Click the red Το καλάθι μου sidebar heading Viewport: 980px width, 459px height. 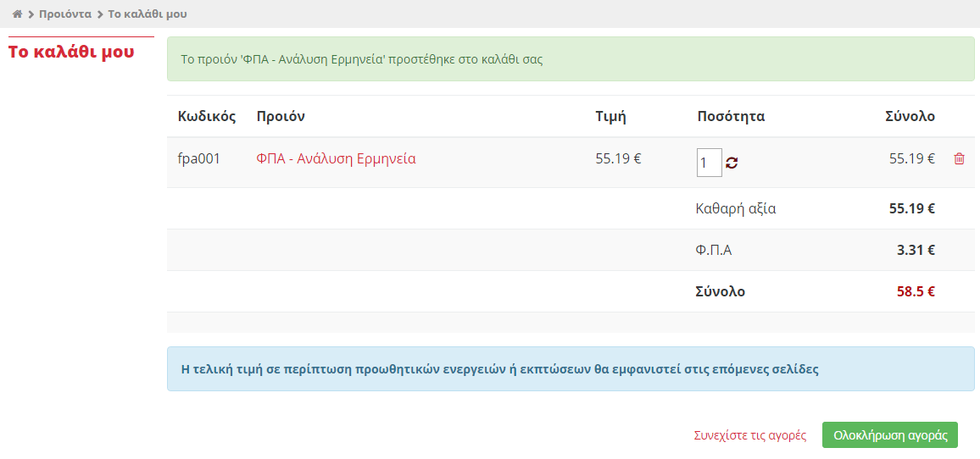[x=71, y=52]
